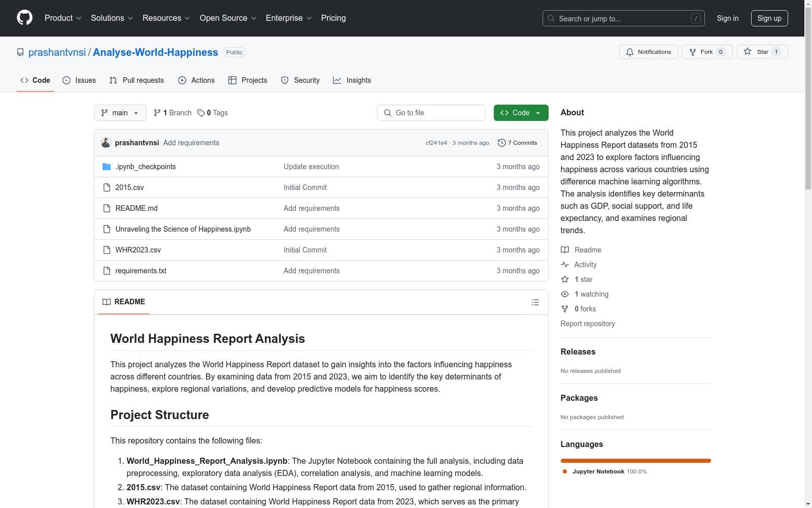The height and width of the screenshot is (508, 812).
Task: Focus the Search or jump to field
Action: (x=624, y=18)
